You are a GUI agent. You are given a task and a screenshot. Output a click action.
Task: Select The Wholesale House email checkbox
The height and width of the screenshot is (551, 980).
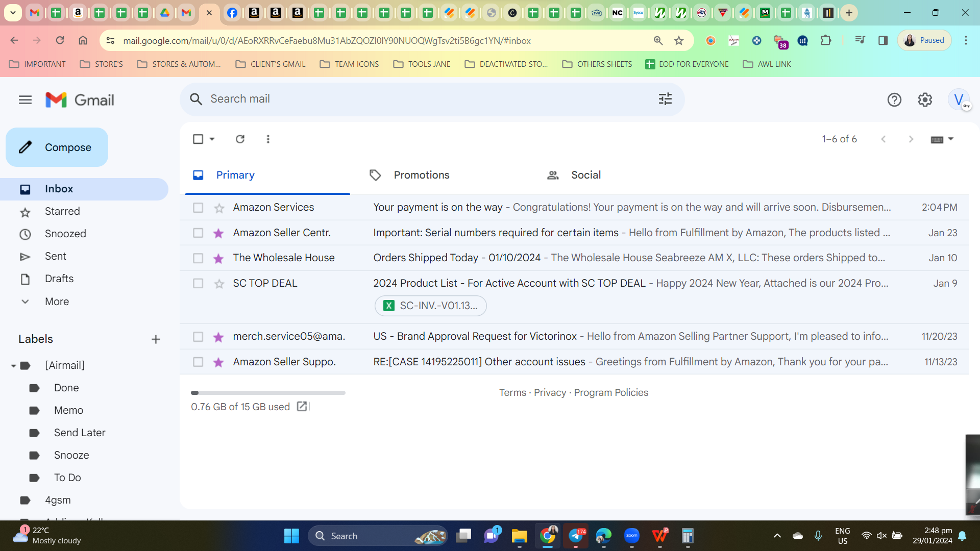[x=198, y=258]
